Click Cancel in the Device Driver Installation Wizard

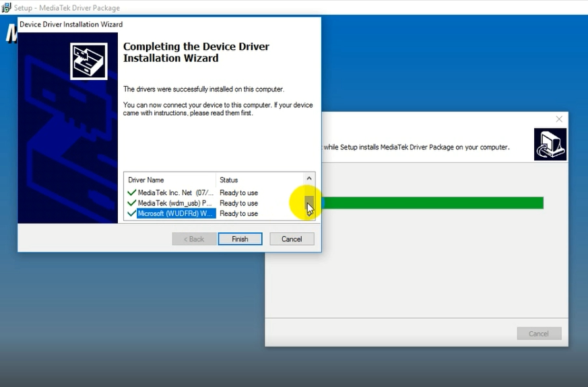click(x=292, y=239)
